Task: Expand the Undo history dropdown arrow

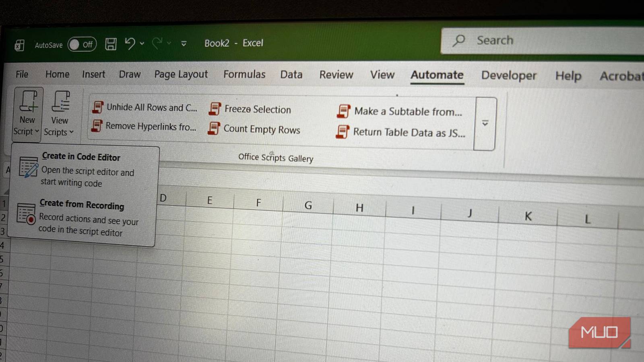Action: (142, 43)
